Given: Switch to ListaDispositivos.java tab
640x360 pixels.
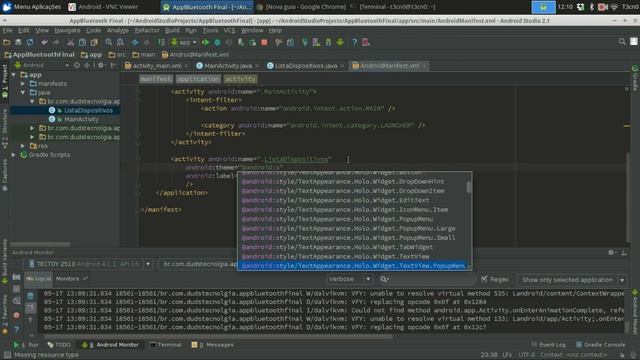Looking at the screenshot, I should (x=306, y=66).
